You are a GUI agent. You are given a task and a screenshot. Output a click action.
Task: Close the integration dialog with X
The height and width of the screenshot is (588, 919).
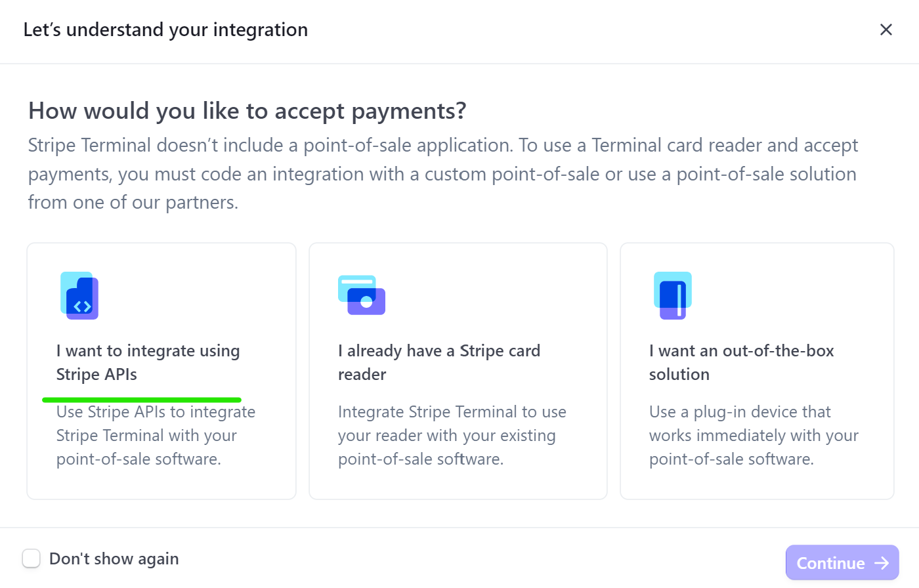(886, 30)
